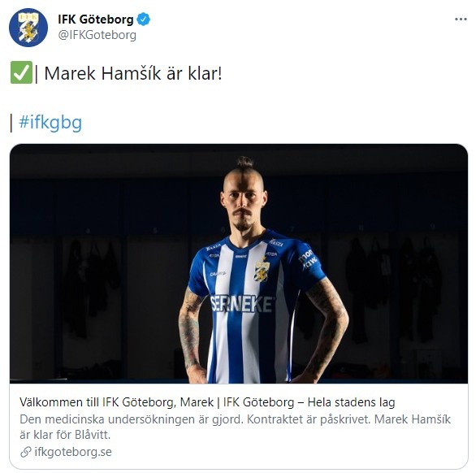The width and height of the screenshot is (476, 473).
Task: Click the #ifkgbg hashtag
Action: coord(50,123)
